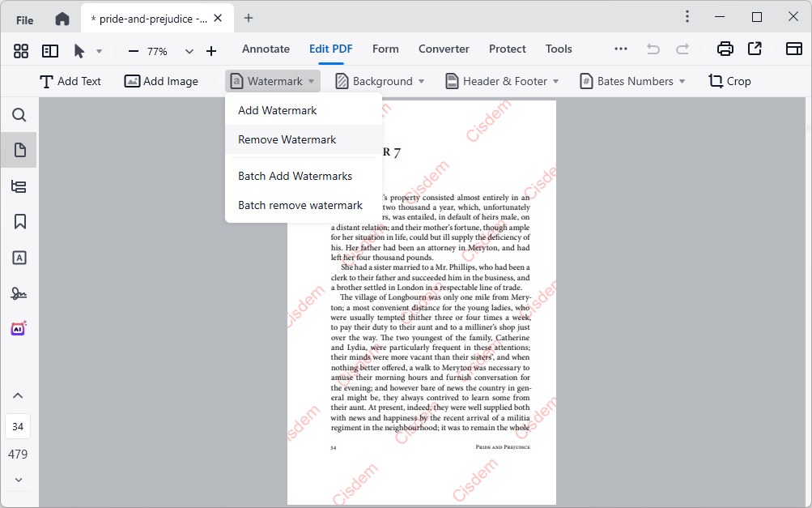
Task: Show the page thumbnails panel
Action: (x=18, y=150)
